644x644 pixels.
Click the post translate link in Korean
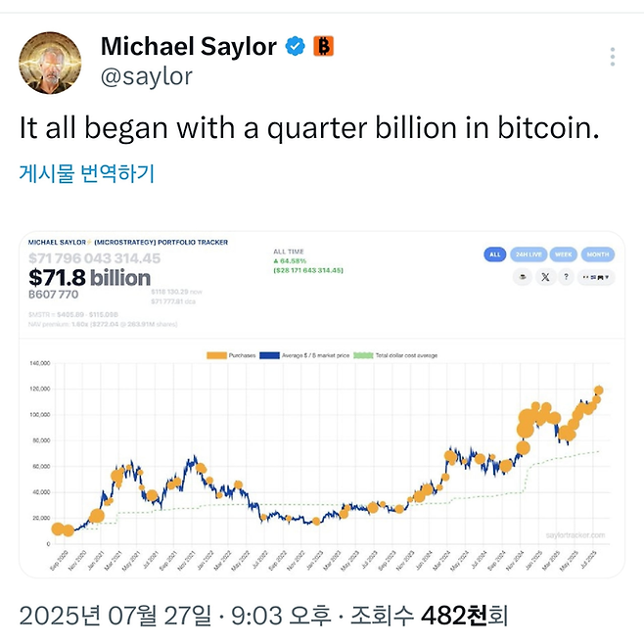(x=87, y=173)
